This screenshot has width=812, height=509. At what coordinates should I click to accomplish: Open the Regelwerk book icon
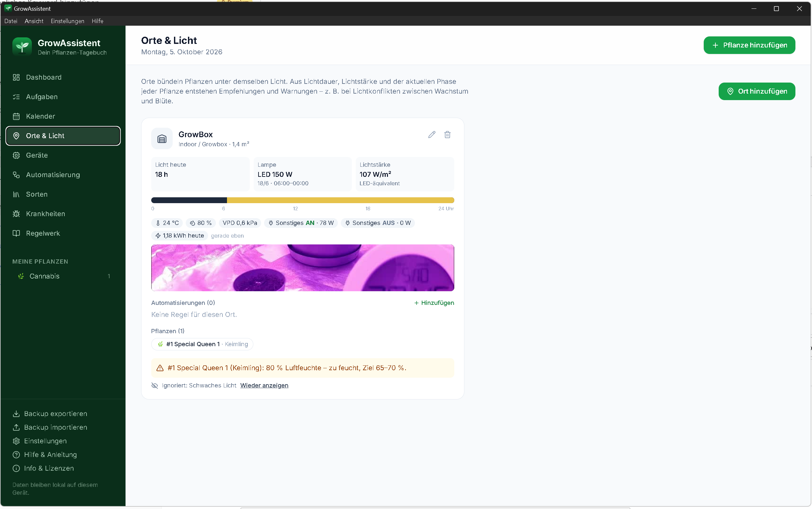coord(16,234)
